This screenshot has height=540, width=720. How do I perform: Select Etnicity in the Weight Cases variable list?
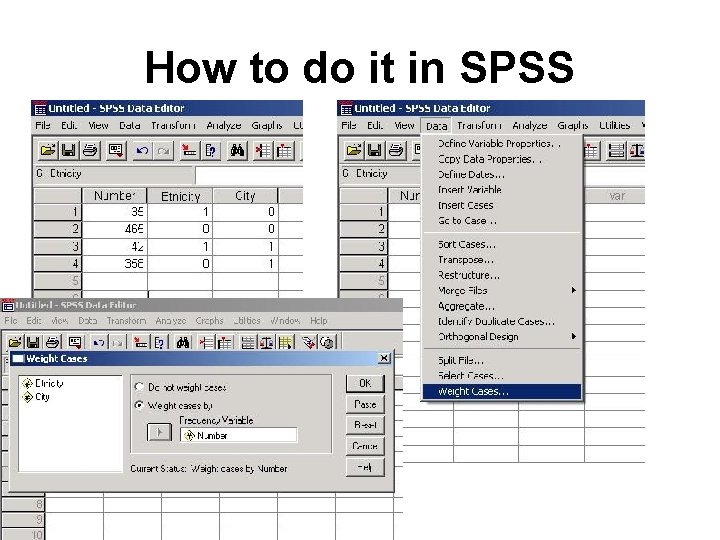43,383
